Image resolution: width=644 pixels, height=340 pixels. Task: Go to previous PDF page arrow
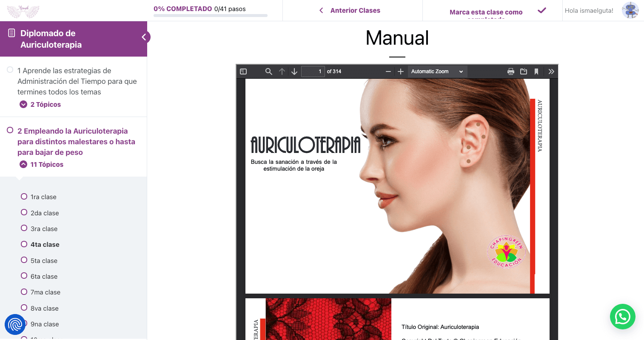[282, 71]
